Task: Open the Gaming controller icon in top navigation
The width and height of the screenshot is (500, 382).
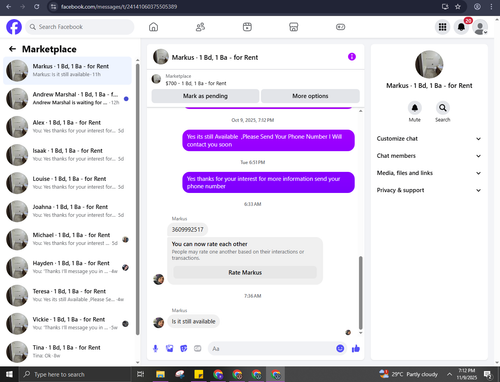Action: pos(340,27)
